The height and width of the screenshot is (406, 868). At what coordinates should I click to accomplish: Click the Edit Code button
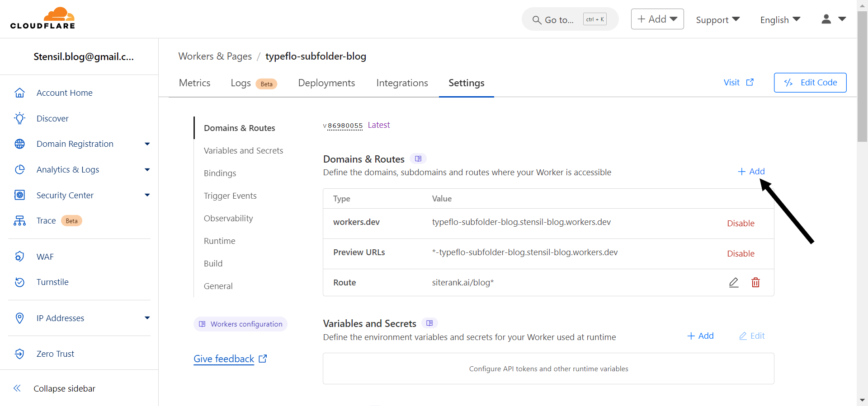pyautogui.click(x=810, y=83)
